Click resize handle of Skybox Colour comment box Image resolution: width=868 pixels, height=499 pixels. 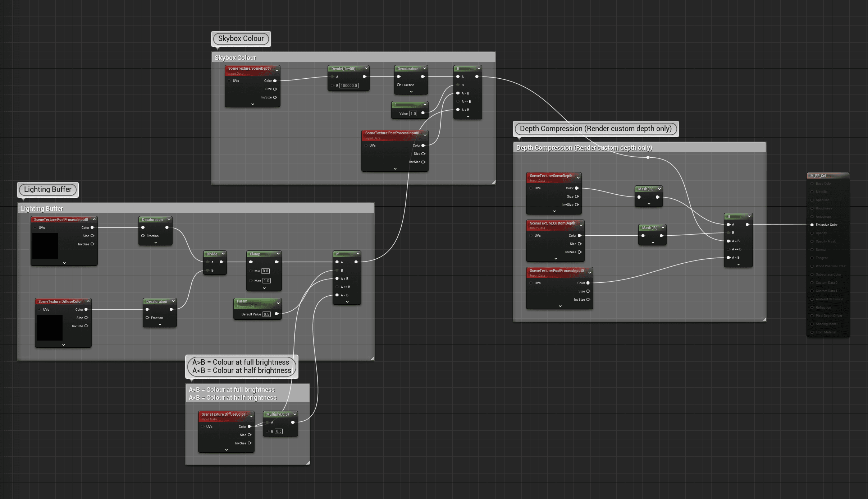coord(494,182)
